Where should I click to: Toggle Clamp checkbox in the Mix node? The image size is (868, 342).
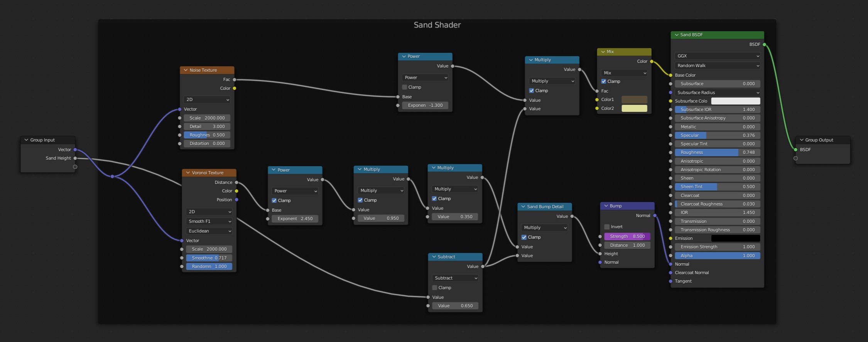click(603, 81)
